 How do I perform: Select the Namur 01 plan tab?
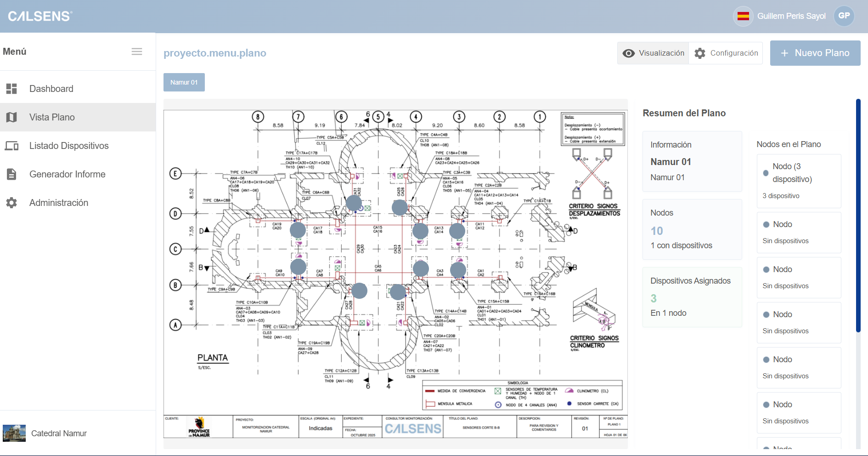184,82
